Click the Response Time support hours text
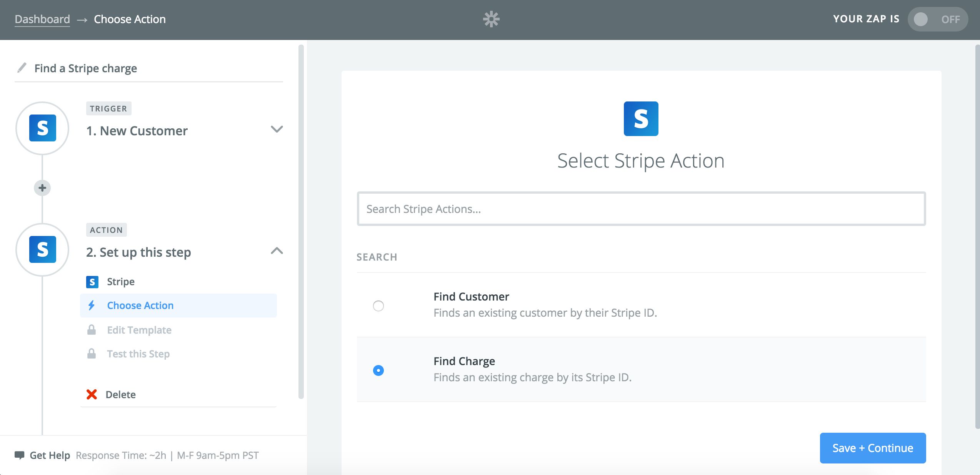The height and width of the screenshot is (475, 980). click(x=167, y=455)
